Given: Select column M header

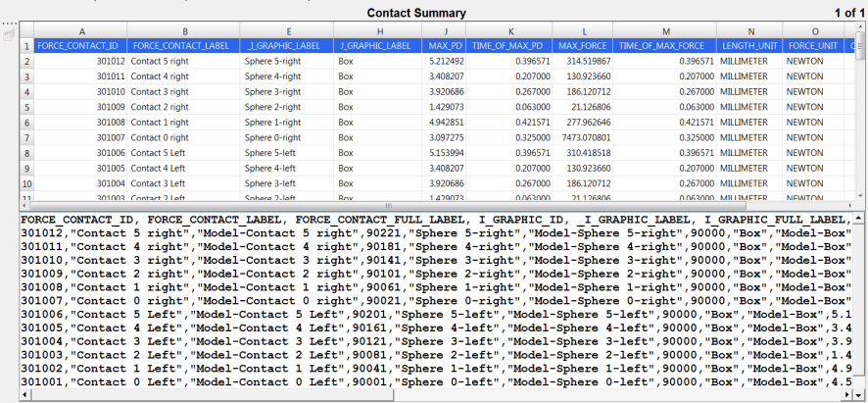Looking at the screenshot, I should tap(664, 31).
